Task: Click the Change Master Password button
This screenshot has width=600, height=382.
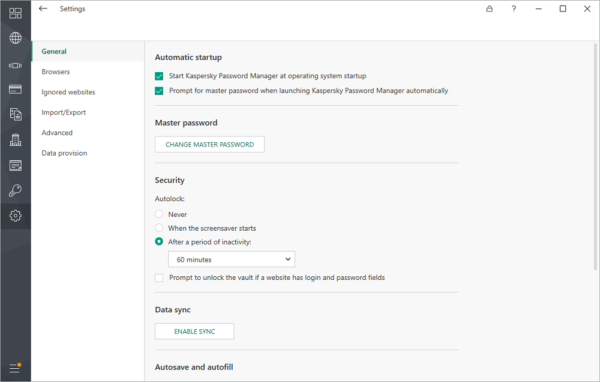Action: (210, 144)
